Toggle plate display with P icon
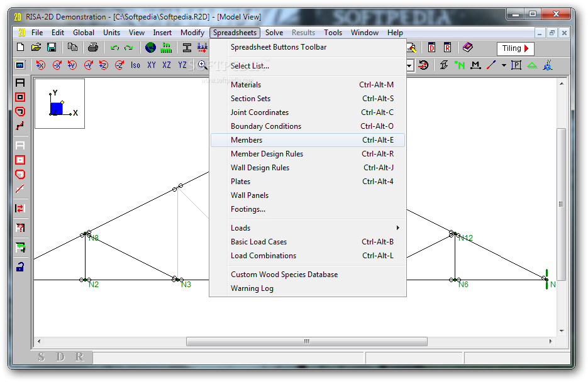The height and width of the screenshot is (382, 588). 516,65
